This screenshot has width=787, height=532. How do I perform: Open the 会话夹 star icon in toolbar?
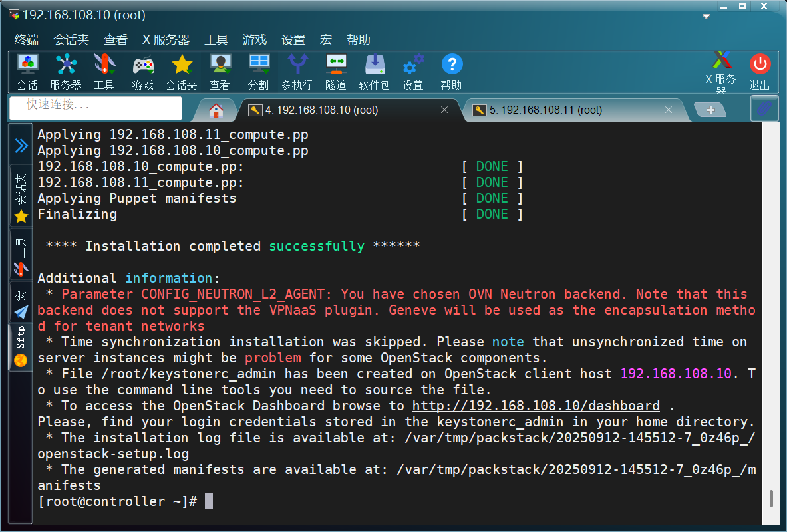tap(182, 72)
